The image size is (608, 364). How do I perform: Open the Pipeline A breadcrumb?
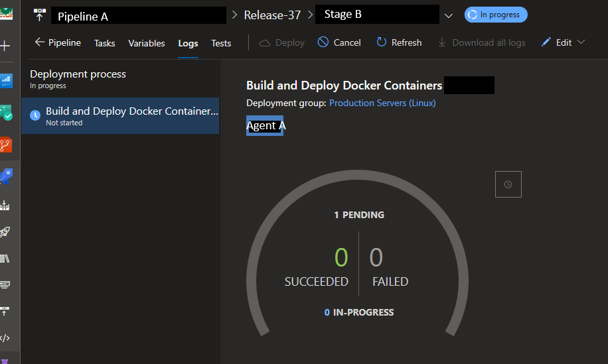[139, 15]
